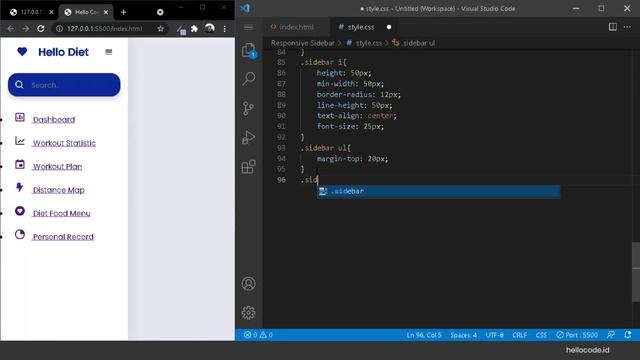Change indentation via Spaces: 4
640x360 pixels.
[464, 335]
